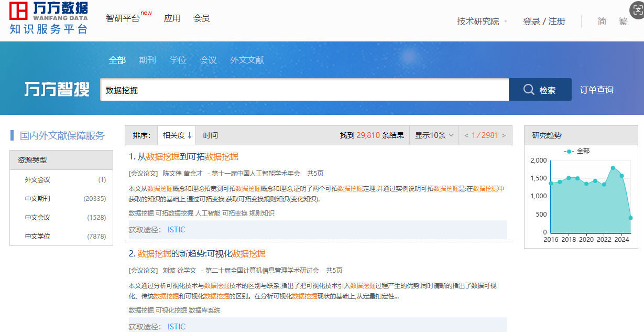Open the ISTIC access link of first result
This screenshot has height=332, width=644.
click(176, 230)
